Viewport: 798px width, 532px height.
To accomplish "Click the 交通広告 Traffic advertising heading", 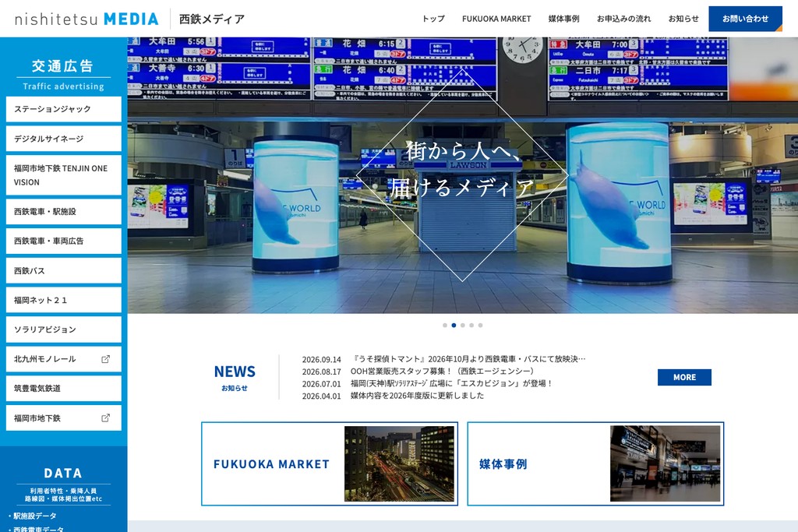I will click(x=63, y=74).
